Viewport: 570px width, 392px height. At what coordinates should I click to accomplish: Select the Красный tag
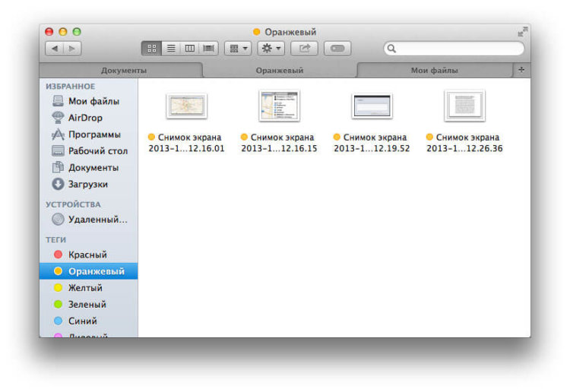[x=89, y=254]
